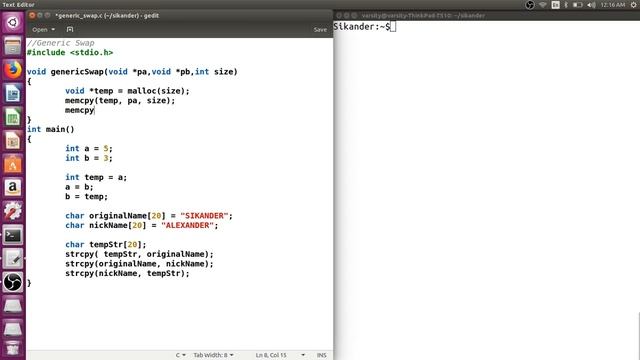Open the Files manager in dock
This screenshot has height=360, width=640.
pos(13,46)
